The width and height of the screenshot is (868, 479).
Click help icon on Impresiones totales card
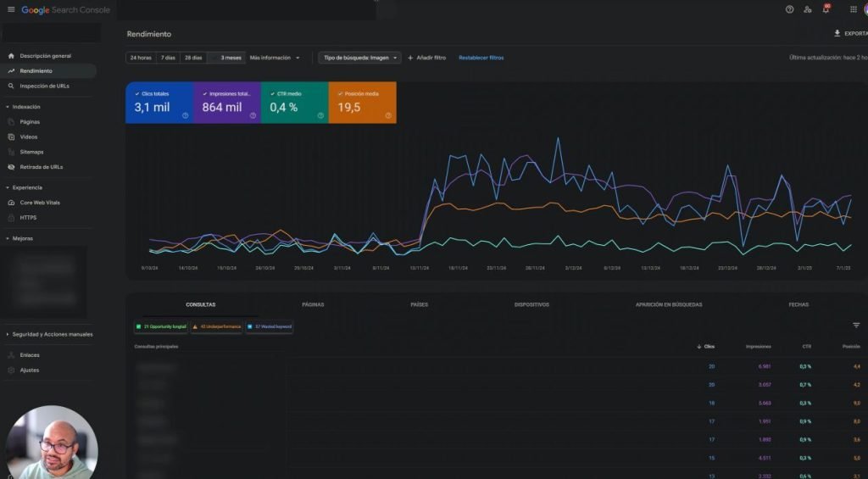tap(253, 116)
